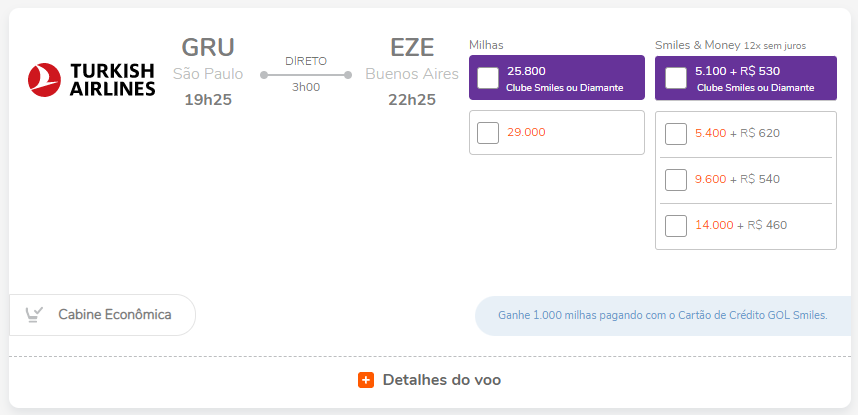This screenshot has width=858, height=415.
Task: Click the 3h00 flight duration label
Action: click(306, 87)
